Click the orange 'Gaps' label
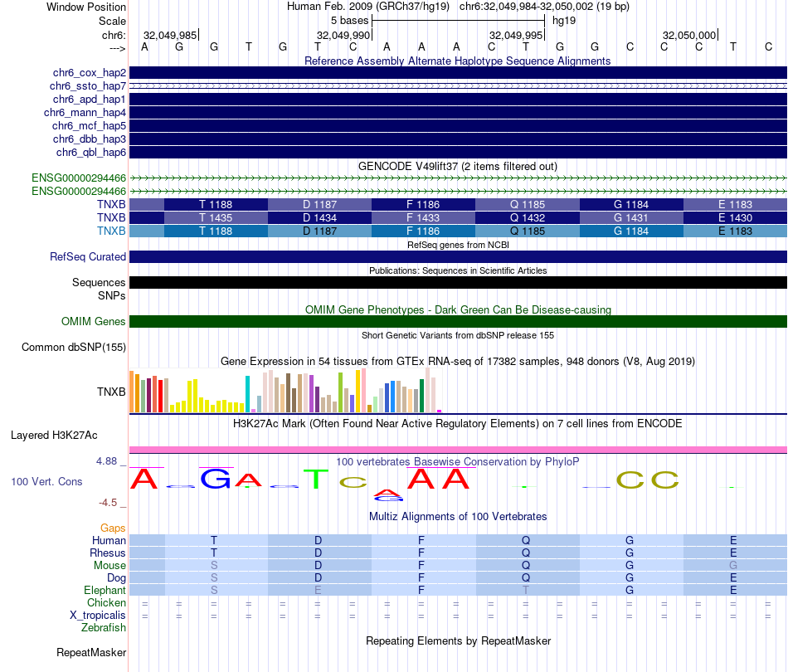 113,528
